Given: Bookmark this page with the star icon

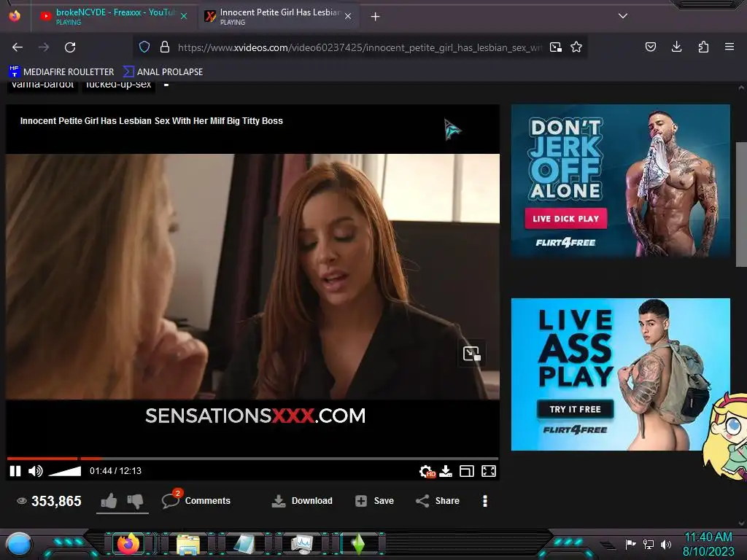Looking at the screenshot, I should (x=576, y=47).
